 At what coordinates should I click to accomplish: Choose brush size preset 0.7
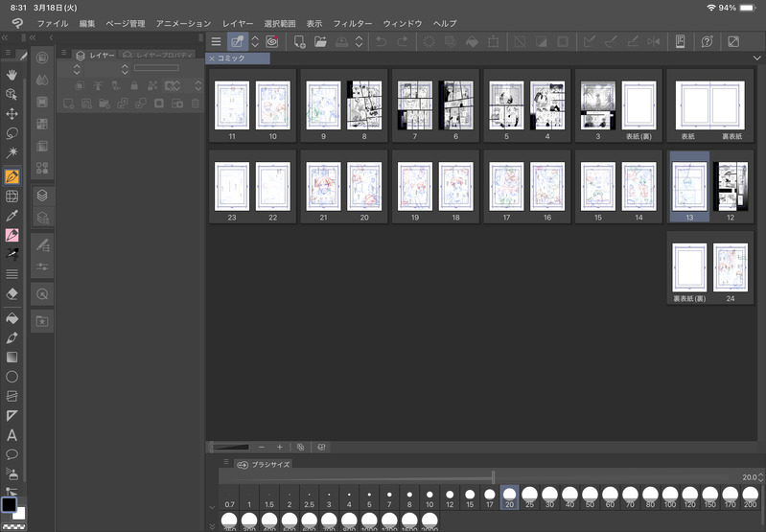point(229,497)
